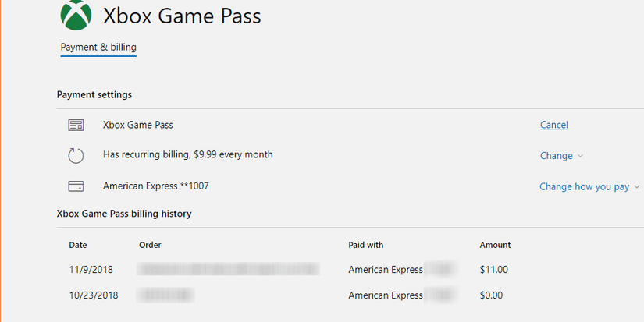644x322 pixels.
Task: Click the American Express **1007 payment method text
Action: click(x=155, y=186)
